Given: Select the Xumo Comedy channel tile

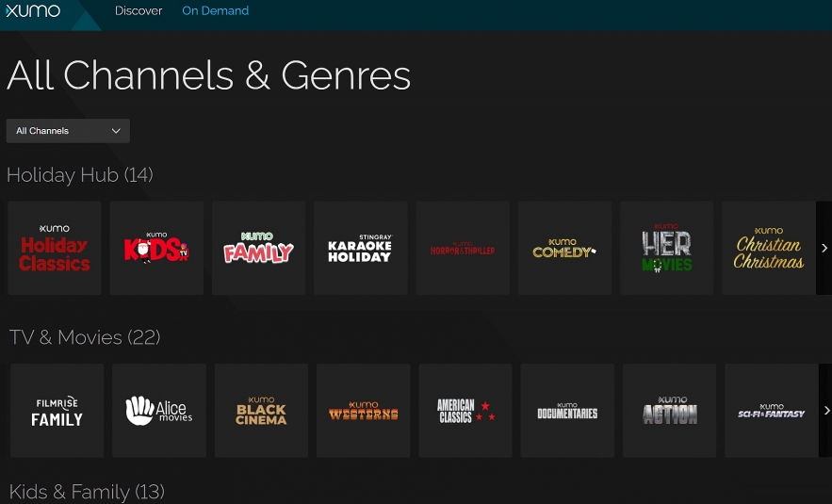Looking at the screenshot, I should coord(564,248).
